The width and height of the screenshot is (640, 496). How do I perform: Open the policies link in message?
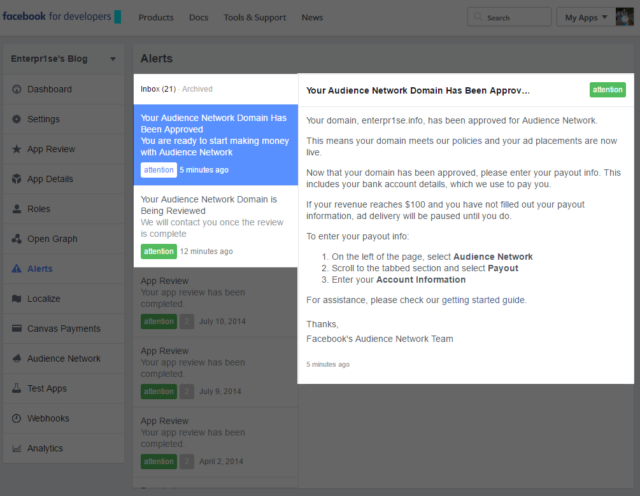click(x=467, y=141)
